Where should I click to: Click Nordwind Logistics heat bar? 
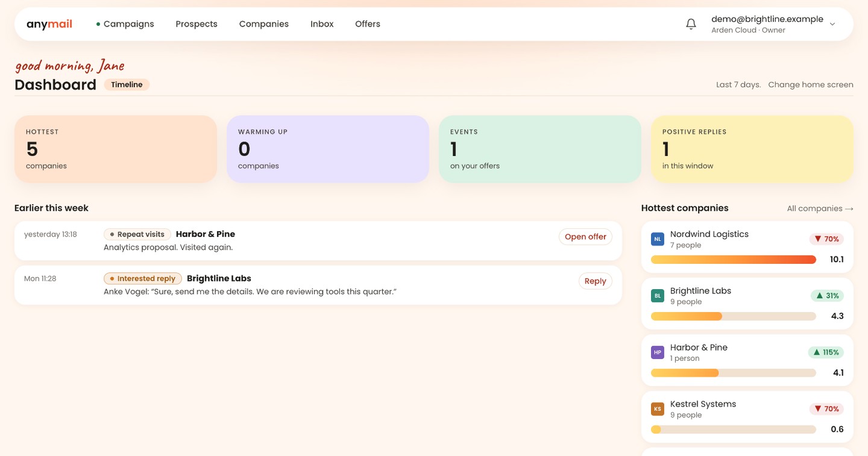click(734, 260)
